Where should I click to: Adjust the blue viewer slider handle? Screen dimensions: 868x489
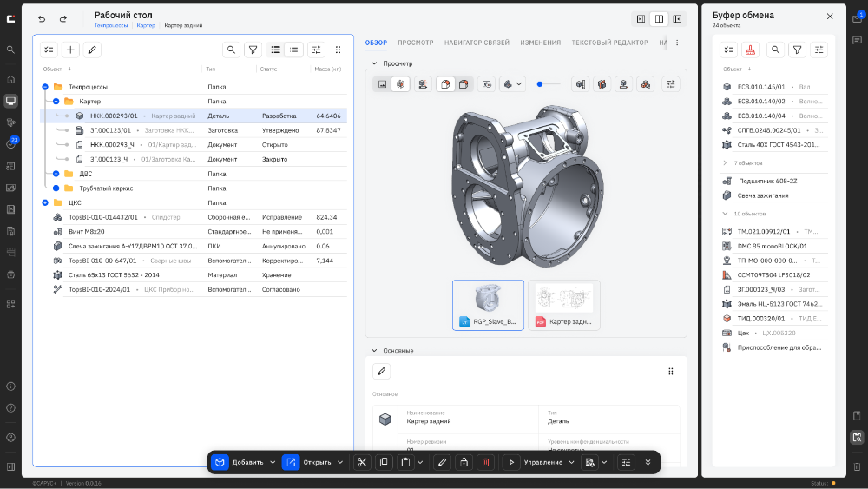tap(540, 84)
